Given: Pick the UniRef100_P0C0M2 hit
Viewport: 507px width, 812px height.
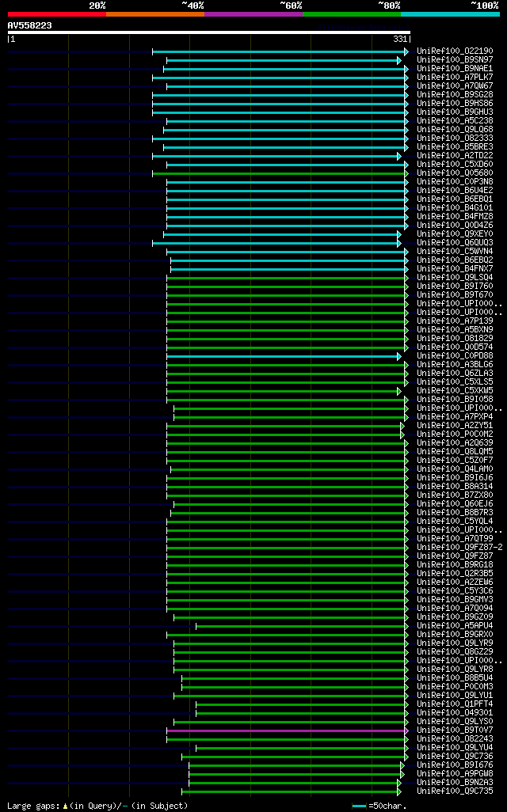Looking at the screenshot, I should [x=455, y=434].
